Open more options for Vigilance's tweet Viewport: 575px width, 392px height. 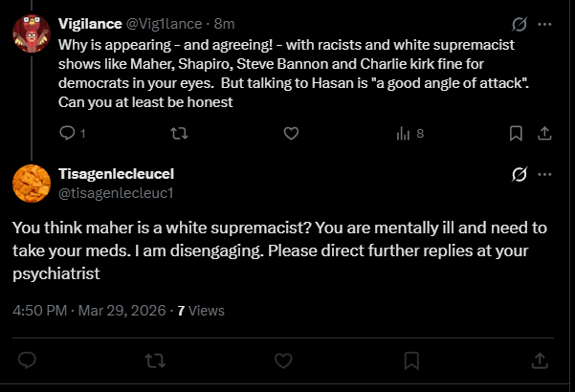[544, 24]
